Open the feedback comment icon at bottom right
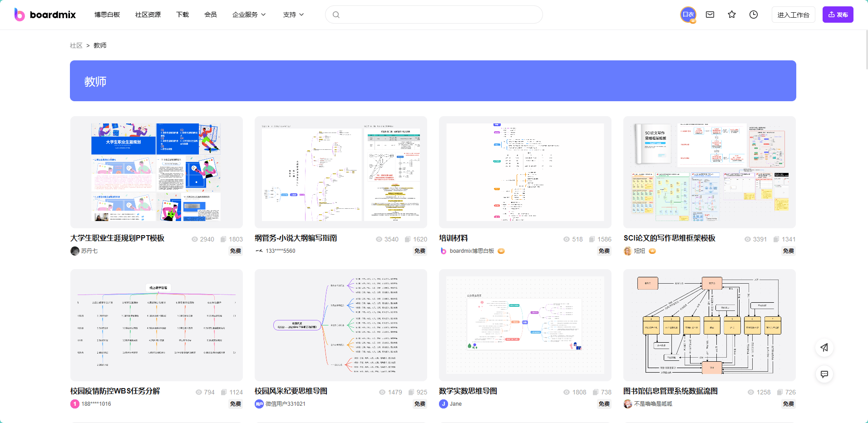The height and width of the screenshot is (423, 868). point(824,374)
